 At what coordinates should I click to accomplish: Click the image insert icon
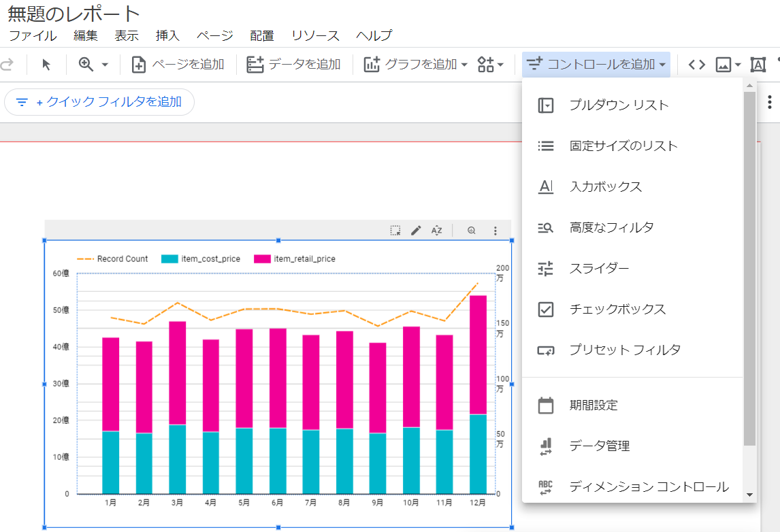(x=724, y=65)
